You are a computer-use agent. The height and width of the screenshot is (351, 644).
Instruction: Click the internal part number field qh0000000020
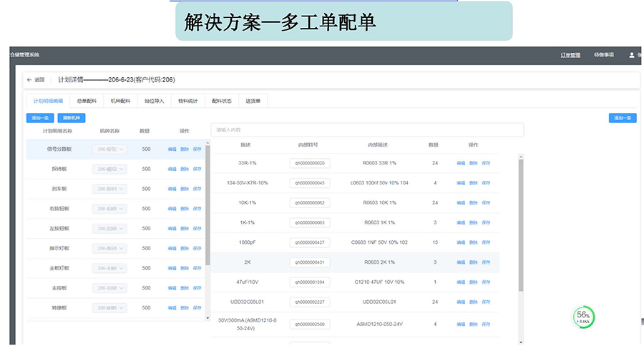pos(310,163)
